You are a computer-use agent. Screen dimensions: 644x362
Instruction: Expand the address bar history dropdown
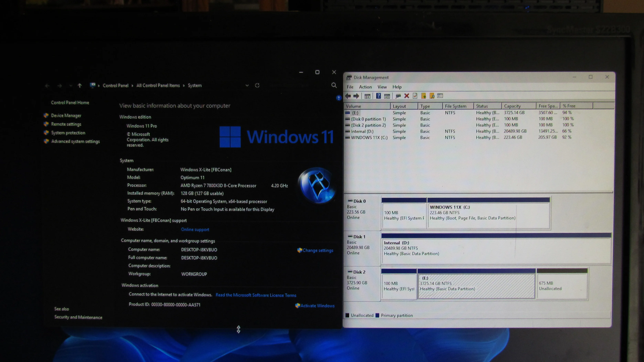click(x=247, y=86)
